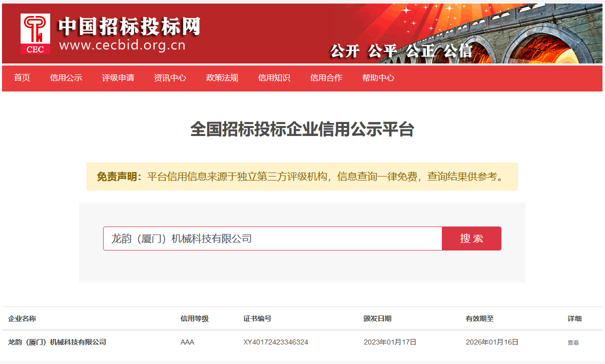Click the 中国招标投标网 site title

pos(130,26)
